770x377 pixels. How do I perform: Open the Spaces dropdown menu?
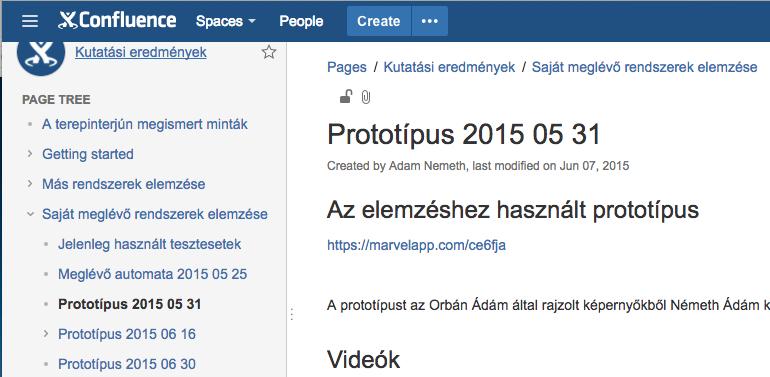(x=225, y=21)
